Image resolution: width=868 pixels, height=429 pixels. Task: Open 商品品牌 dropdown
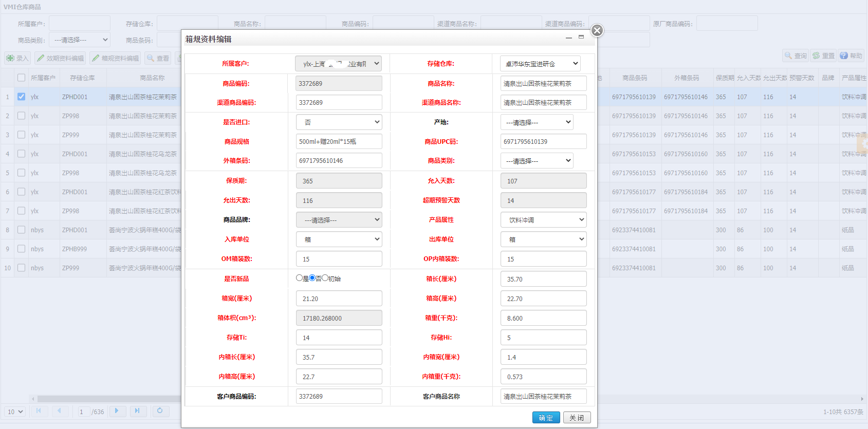(339, 220)
